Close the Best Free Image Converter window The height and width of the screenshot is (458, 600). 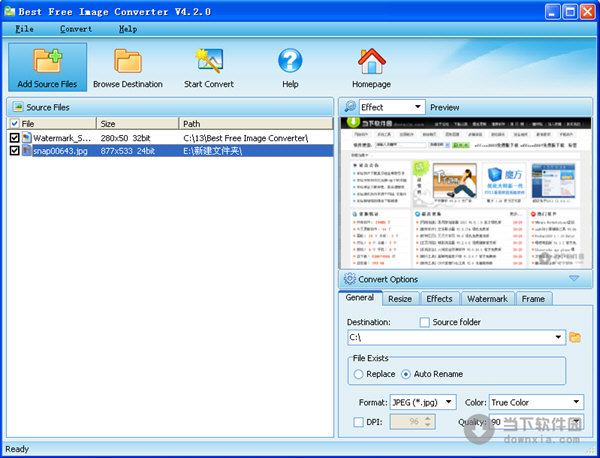[587, 11]
